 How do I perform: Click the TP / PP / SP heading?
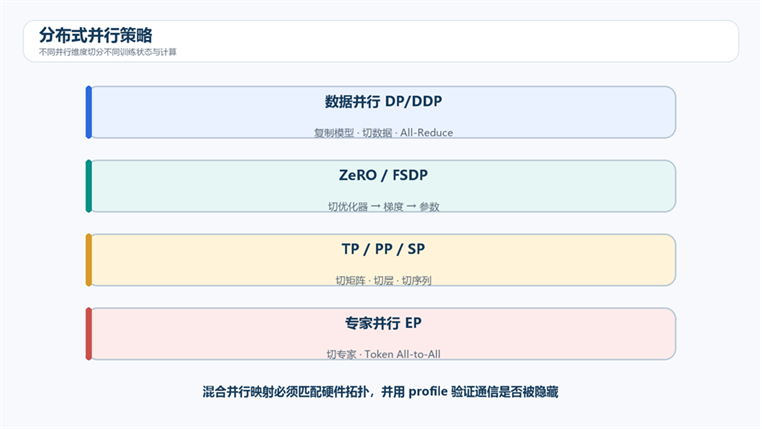point(383,249)
